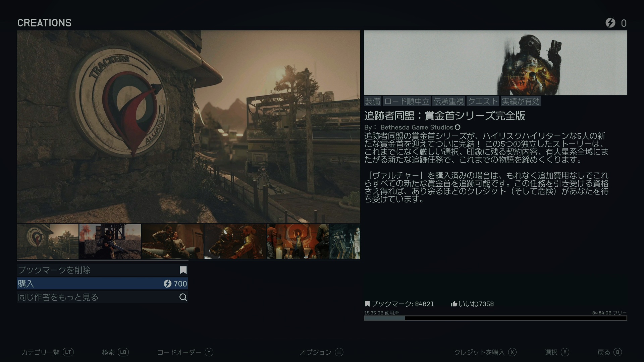Select the 購入 purchase option
The width and height of the screenshot is (644, 362).
click(26, 284)
